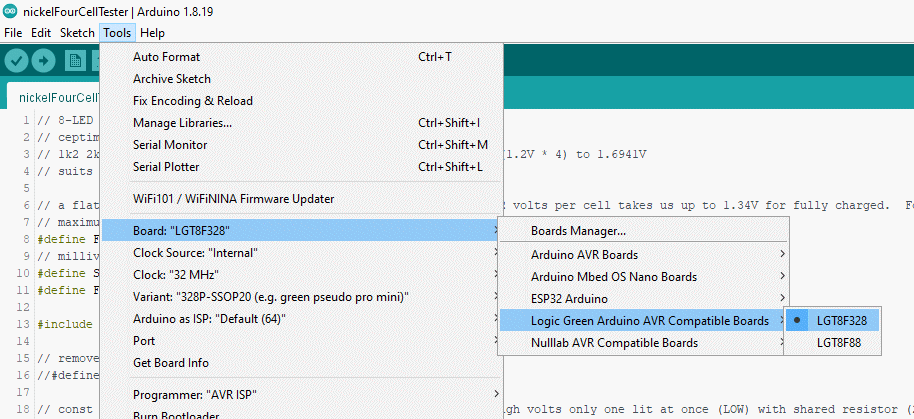This screenshot has height=419, width=914.
Task: Open the File menu
Action: 13,33
